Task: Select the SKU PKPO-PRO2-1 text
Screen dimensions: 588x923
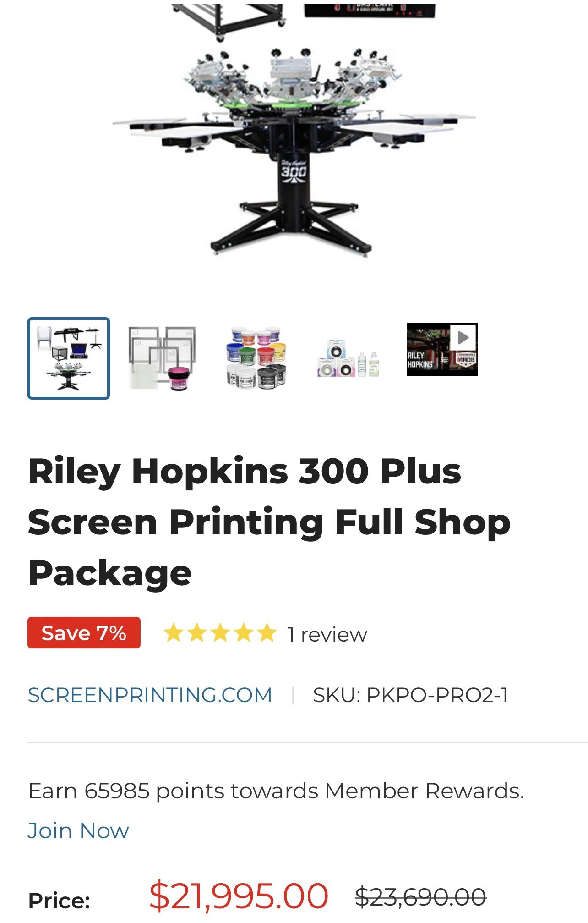Action: (410, 695)
